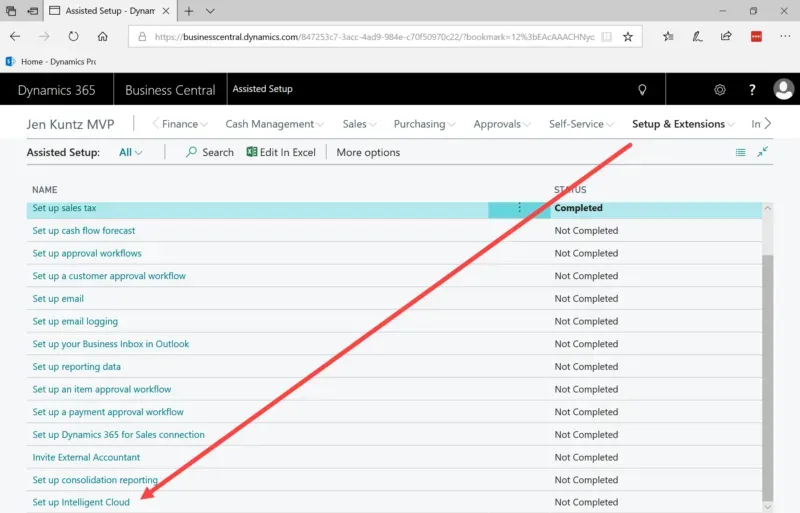Click the collapse page arrows icon
800x513 pixels.
763,152
